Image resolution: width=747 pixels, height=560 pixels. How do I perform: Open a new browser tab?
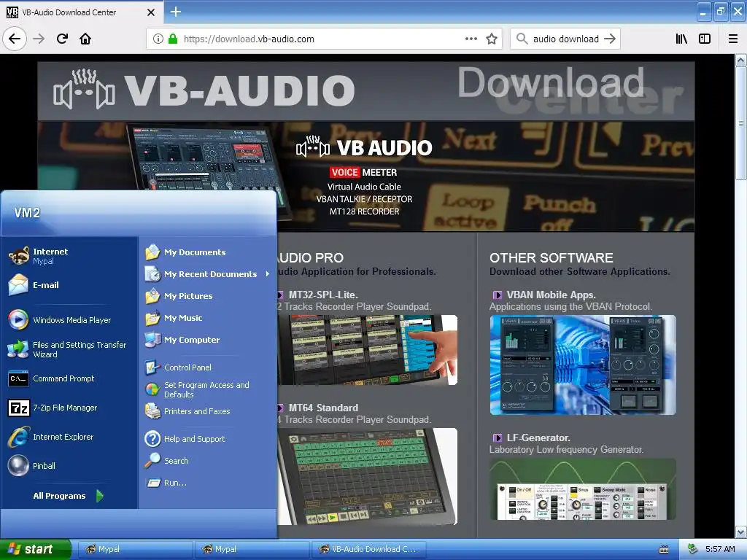click(176, 12)
